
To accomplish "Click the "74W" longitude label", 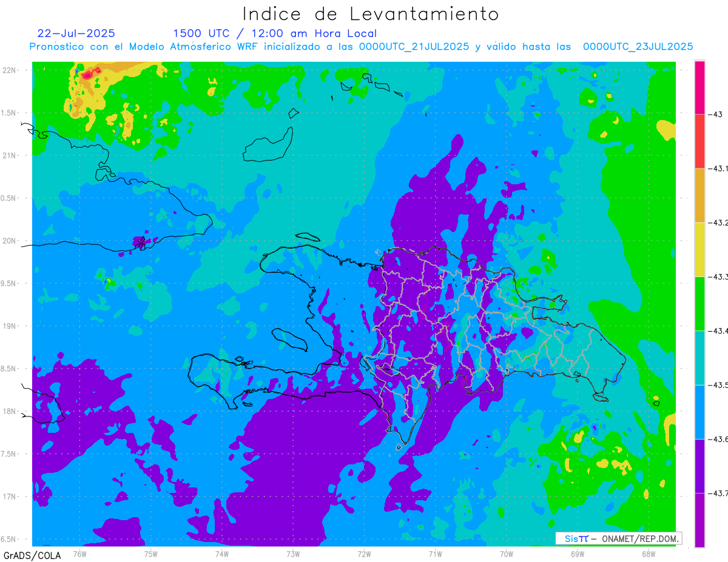I will (x=221, y=553).
